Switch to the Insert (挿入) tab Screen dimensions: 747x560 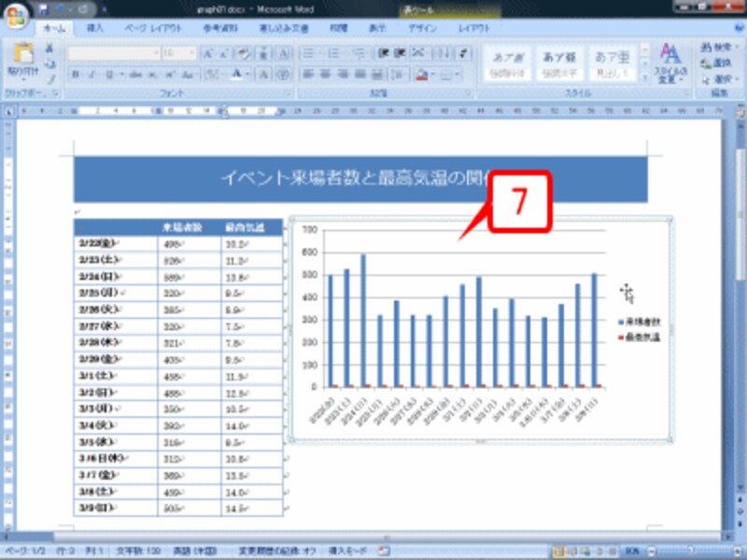pos(94,29)
